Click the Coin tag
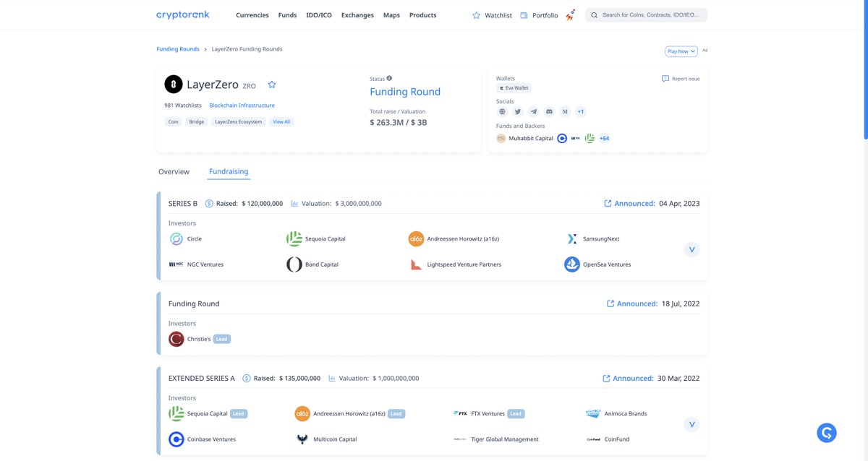 coord(174,121)
